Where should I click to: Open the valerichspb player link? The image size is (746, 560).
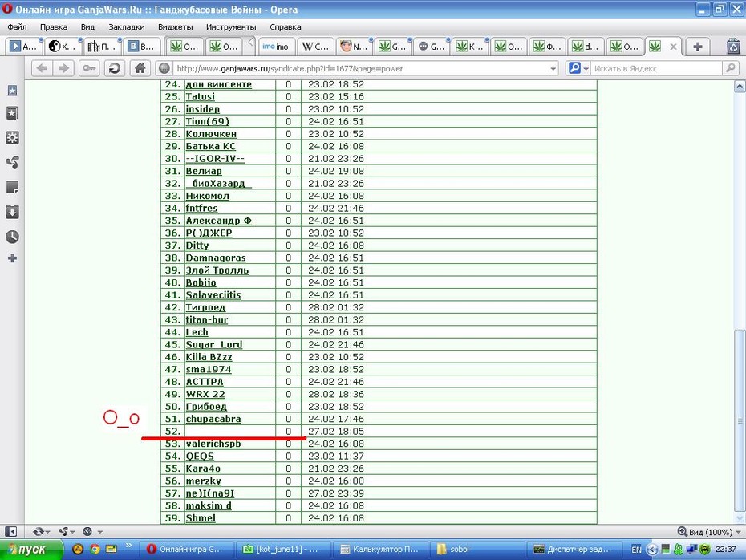(x=213, y=444)
